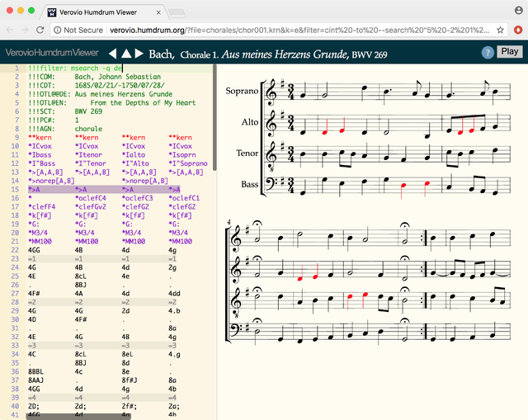Click the browser forward arrow
This screenshot has height=420, width=528.
pyautogui.click(x=25, y=30)
